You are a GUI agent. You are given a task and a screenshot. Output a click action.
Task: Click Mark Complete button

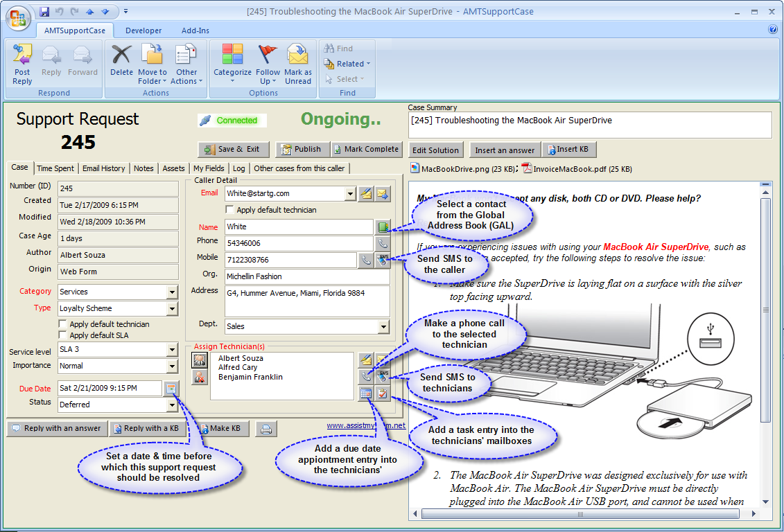(366, 150)
